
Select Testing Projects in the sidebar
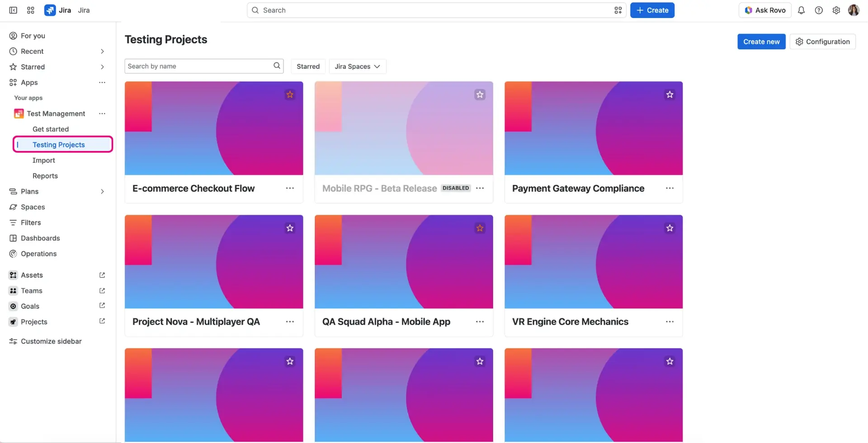click(x=63, y=145)
